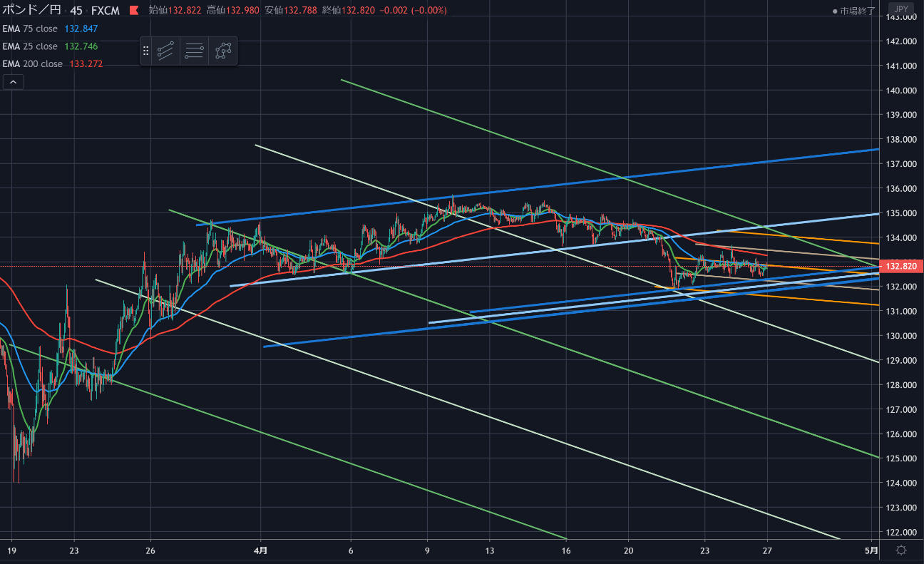Click the parallel lines drawing favorite tool
This screenshot has height=564, width=924.
[165, 51]
